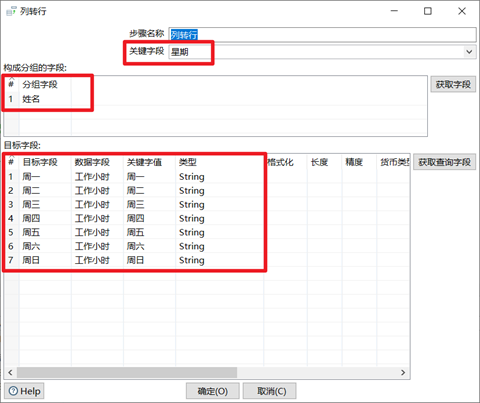480x403 pixels.
Task: Click the 获取查询字段 button
Action: point(444,162)
